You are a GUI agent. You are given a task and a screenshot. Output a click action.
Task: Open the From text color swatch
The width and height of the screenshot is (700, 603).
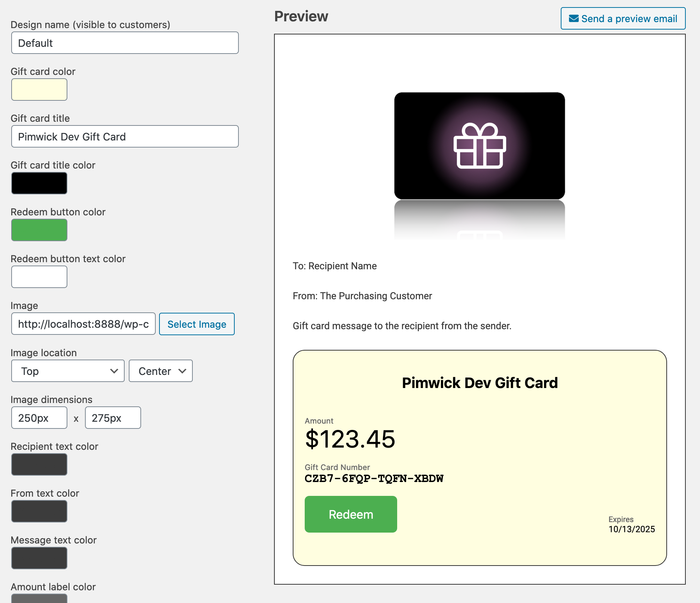(x=39, y=511)
